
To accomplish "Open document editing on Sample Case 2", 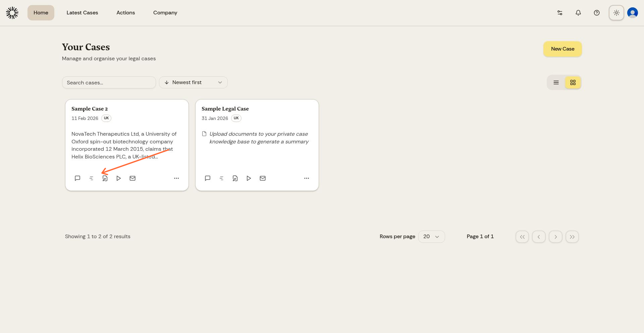I will tap(105, 178).
